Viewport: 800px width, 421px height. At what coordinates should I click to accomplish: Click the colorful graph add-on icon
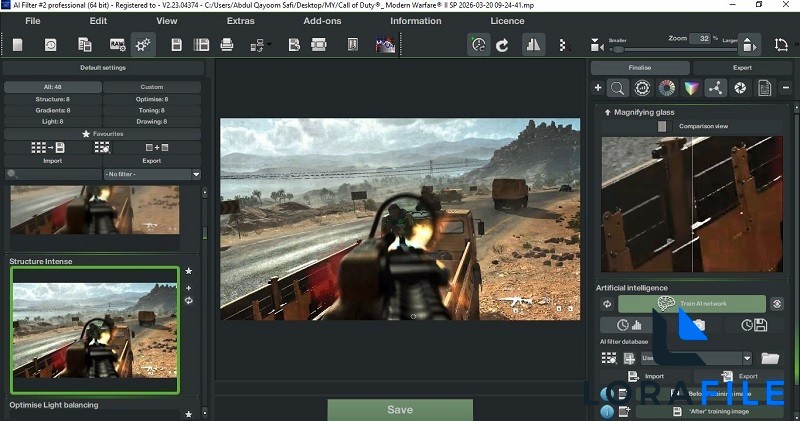coord(385,45)
